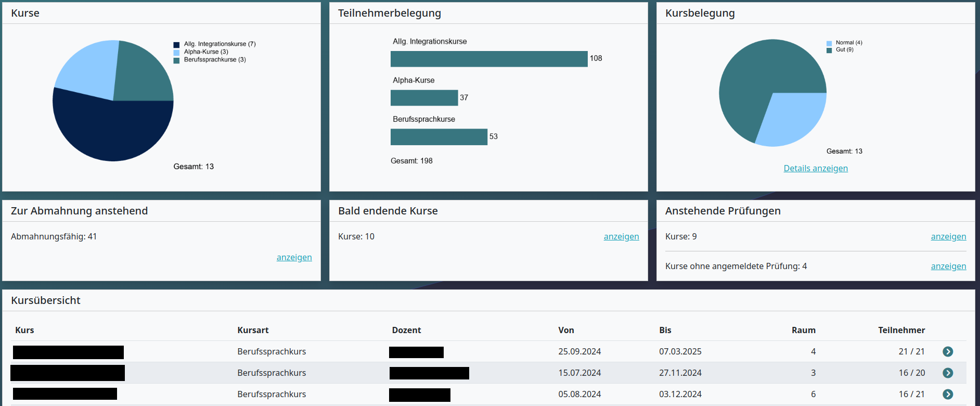Open course details arrow for 15.07.2024 row
This screenshot has height=406, width=980.
[948, 373]
